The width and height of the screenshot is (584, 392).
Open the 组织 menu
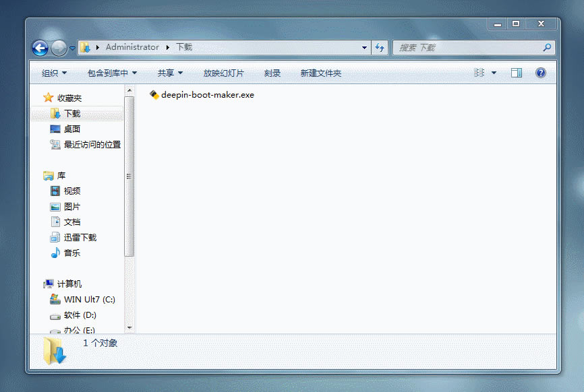click(x=54, y=73)
